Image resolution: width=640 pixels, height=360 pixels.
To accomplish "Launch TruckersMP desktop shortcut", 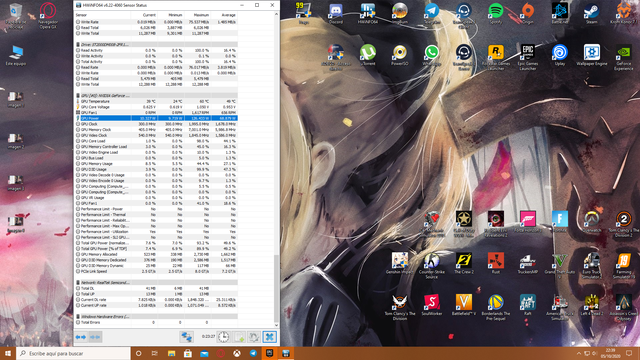I will point(528,263).
